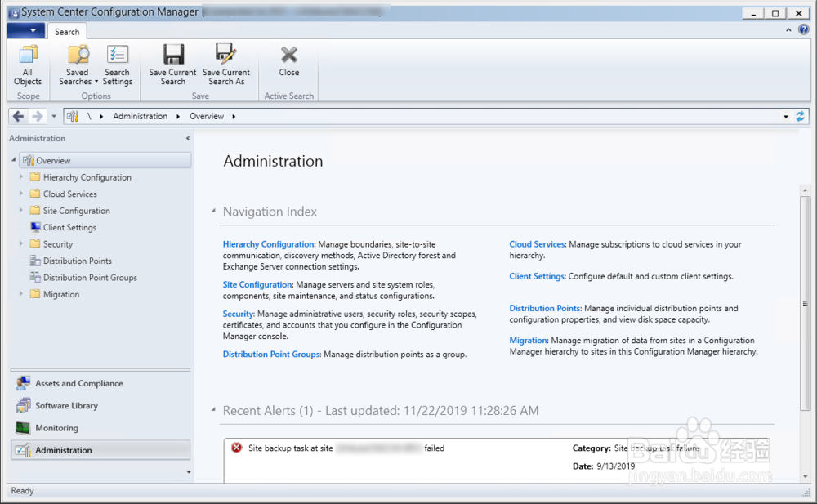
Task: Minimize the ribbon with the chevron
Action: pos(789,30)
